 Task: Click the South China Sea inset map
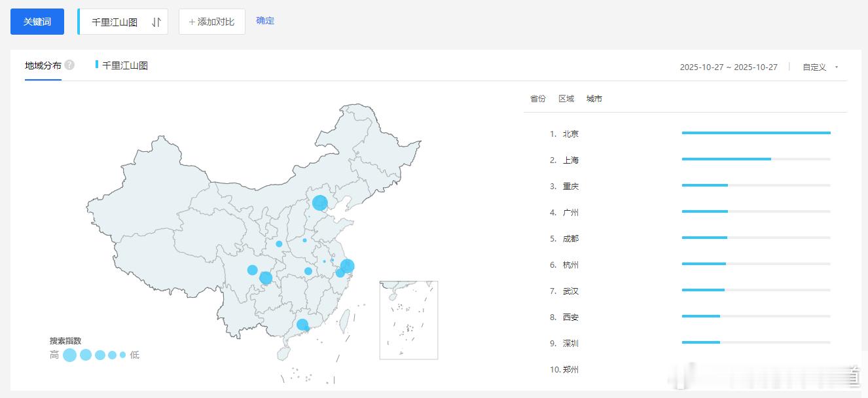pyautogui.click(x=408, y=320)
